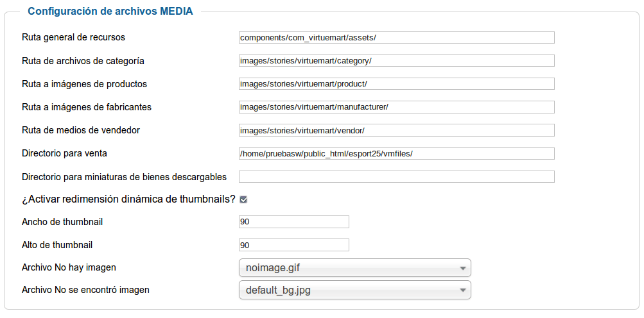The width and height of the screenshot is (644, 318).
Task: Click into the manufacturer images path field
Action: coord(397,107)
